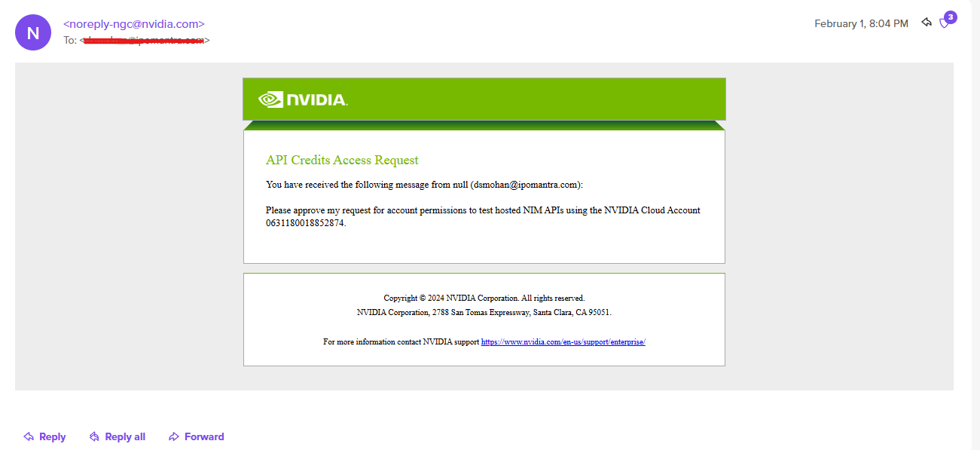
Task: Click the double-arrow icon left of Reply all
Action: click(94, 436)
